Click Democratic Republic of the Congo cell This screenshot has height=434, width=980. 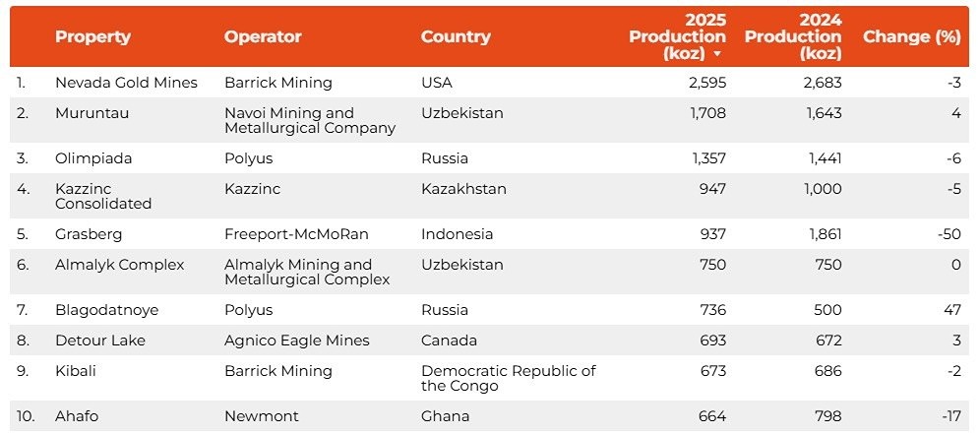pyautogui.click(x=508, y=378)
